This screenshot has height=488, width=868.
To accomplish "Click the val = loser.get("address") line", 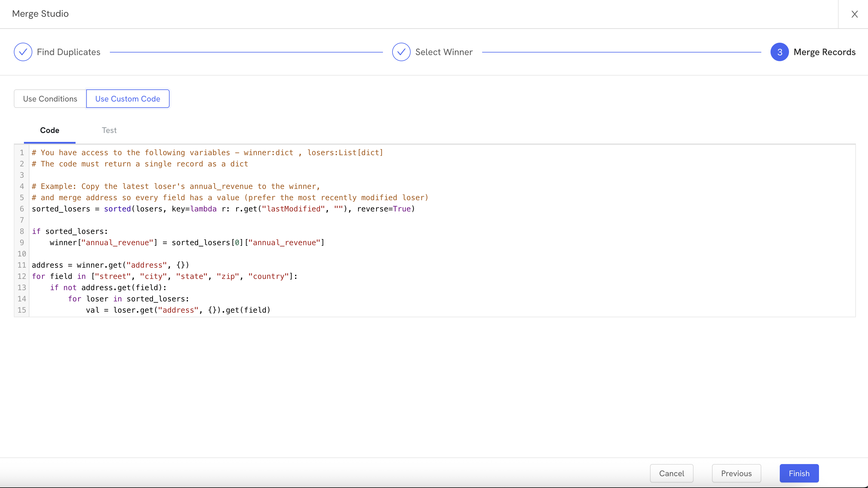I will (x=178, y=310).
